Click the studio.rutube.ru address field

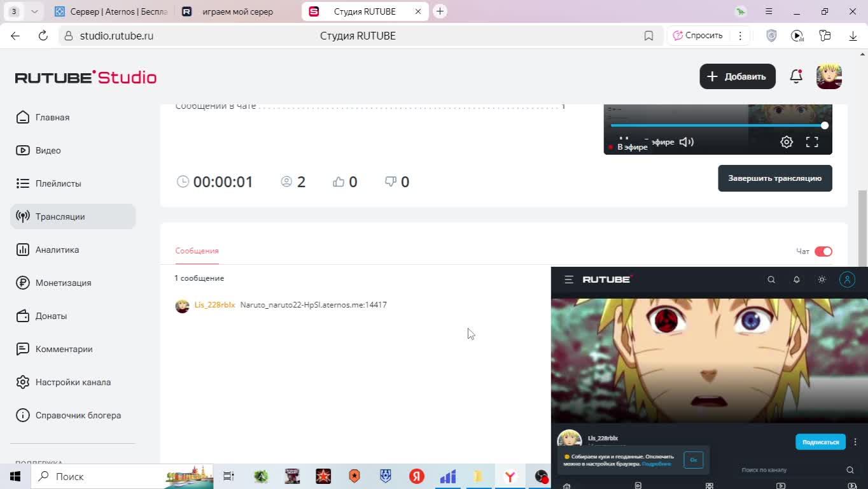point(116,36)
